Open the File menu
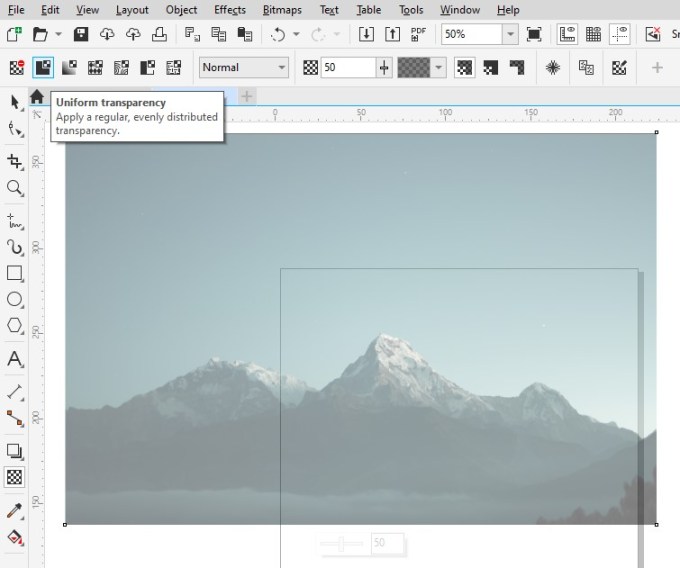The image size is (680, 568). point(16,10)
